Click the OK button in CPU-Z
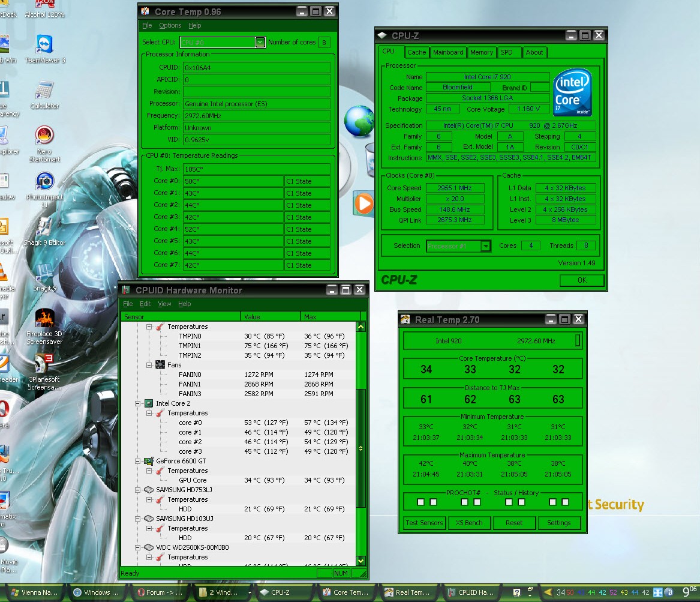Viewport: 700px width, 602px height. pos(582,280)
